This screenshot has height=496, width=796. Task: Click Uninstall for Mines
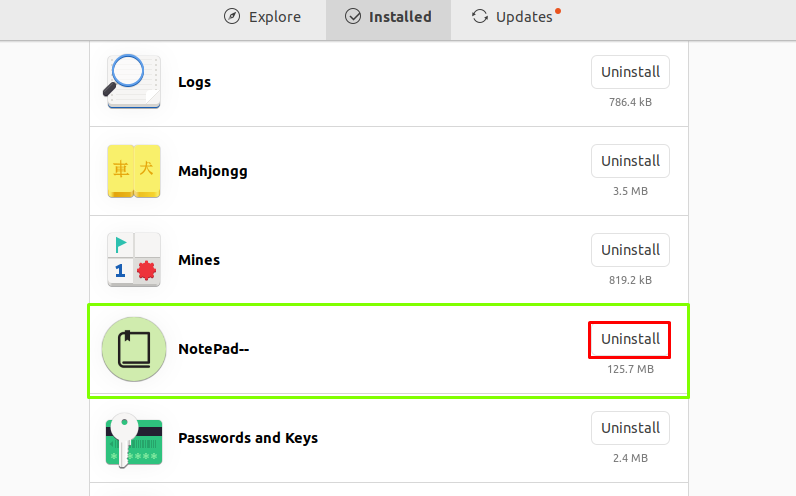click(630, 250)
